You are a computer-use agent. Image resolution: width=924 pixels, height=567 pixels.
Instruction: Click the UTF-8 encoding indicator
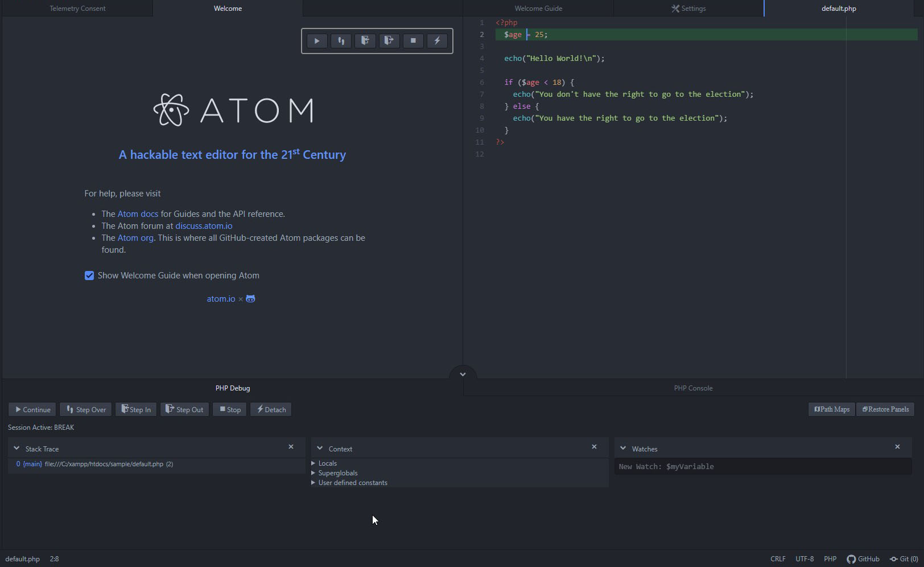pos(805,559)
